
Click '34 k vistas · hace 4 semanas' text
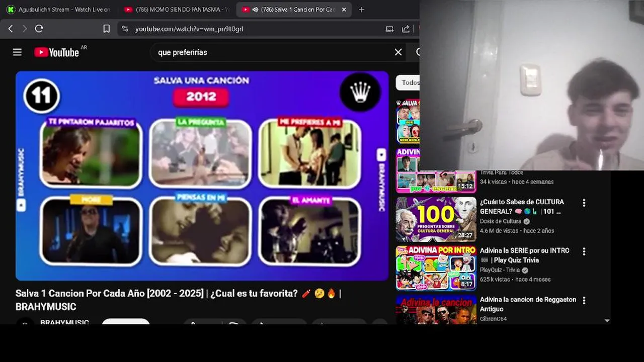(517, 182)
